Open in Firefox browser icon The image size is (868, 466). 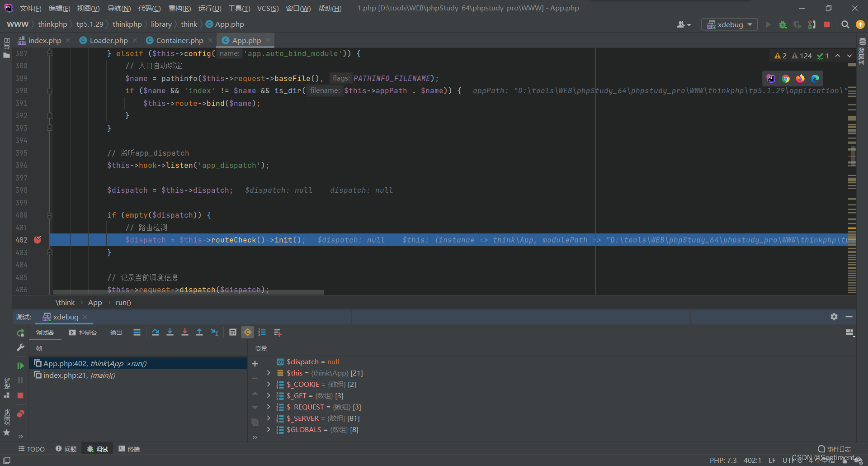(800, 79)
